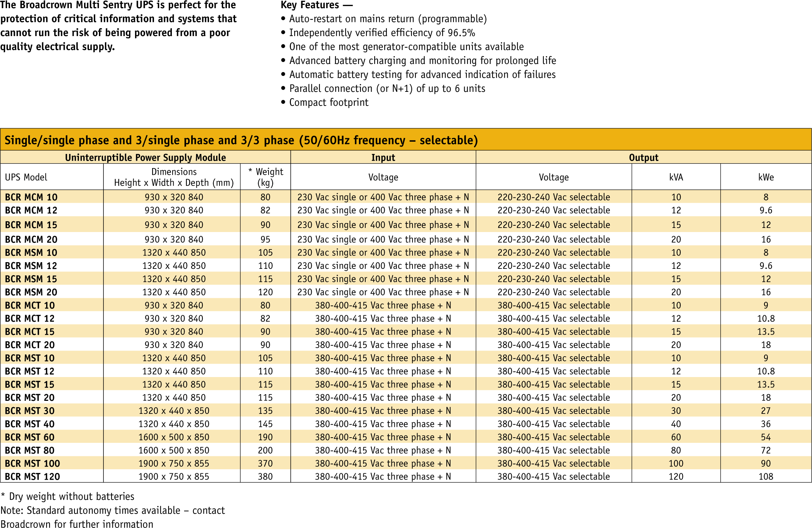Click the BCR MST 120 model name
This screenshot has height=528, width=812.
32,477
